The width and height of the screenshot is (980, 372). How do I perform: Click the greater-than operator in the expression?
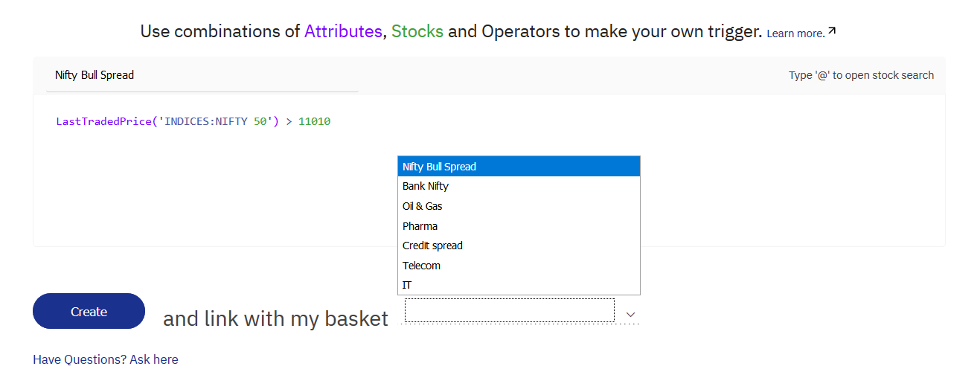tap(289, 121)
